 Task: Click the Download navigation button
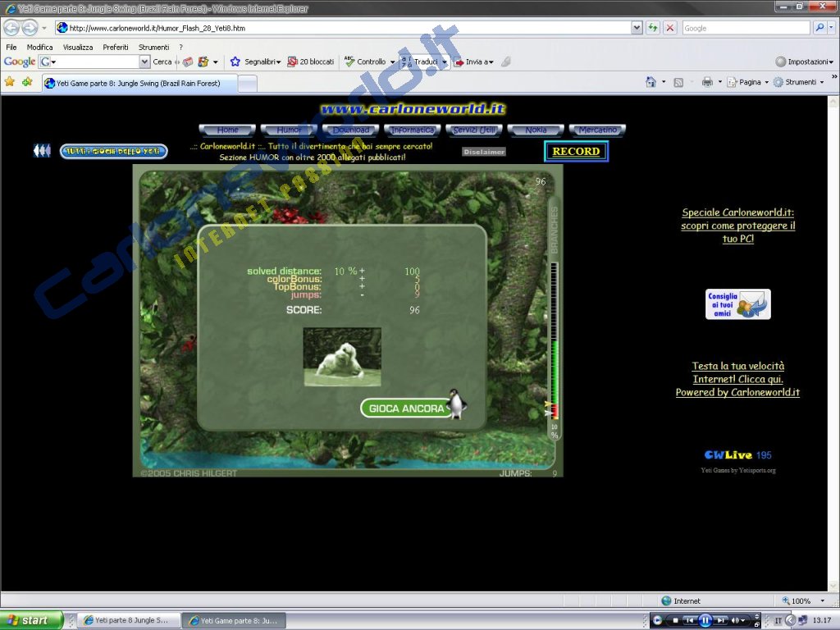coord(351,130)
